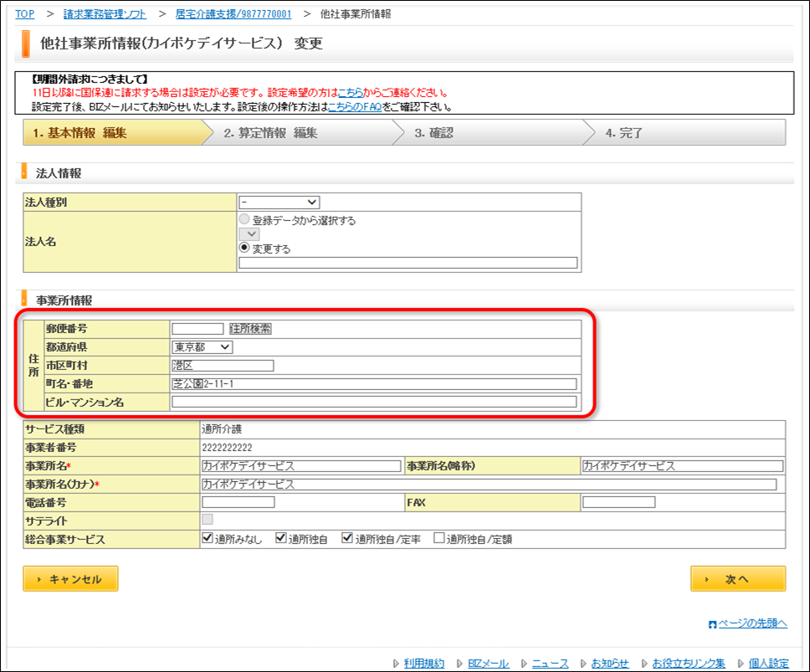The image size is (810, 672).
Task: Toggle the 通所みなし checkbox
Action: 208,538
